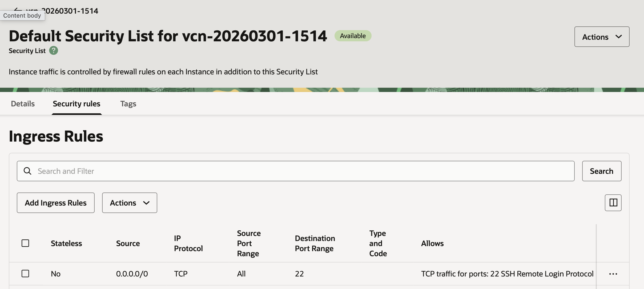This screenshot has width=644, height=289.
Task: Switch to the Tags tab
Action: (128, 104)
